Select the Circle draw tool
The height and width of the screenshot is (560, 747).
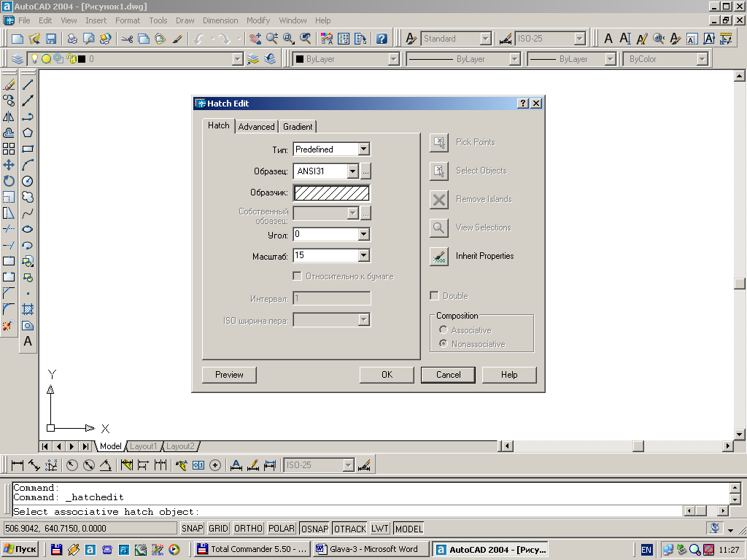[28, 181]
